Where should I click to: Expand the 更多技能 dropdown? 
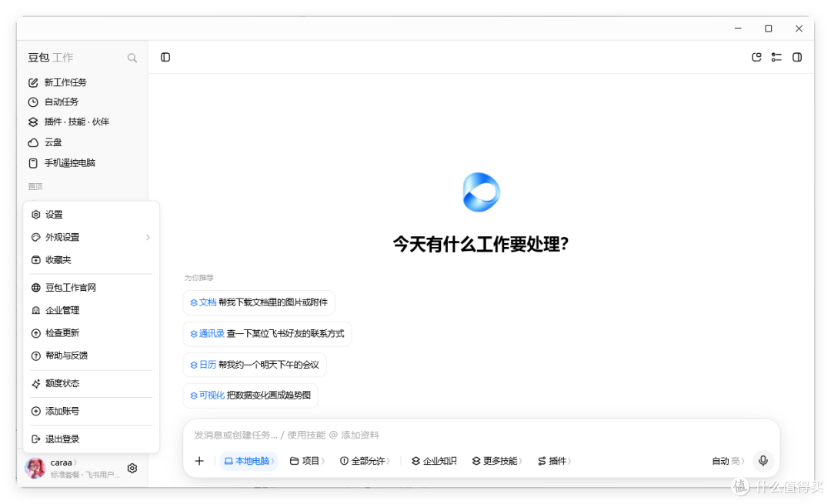pyautogui.click(x=497, y=461)
